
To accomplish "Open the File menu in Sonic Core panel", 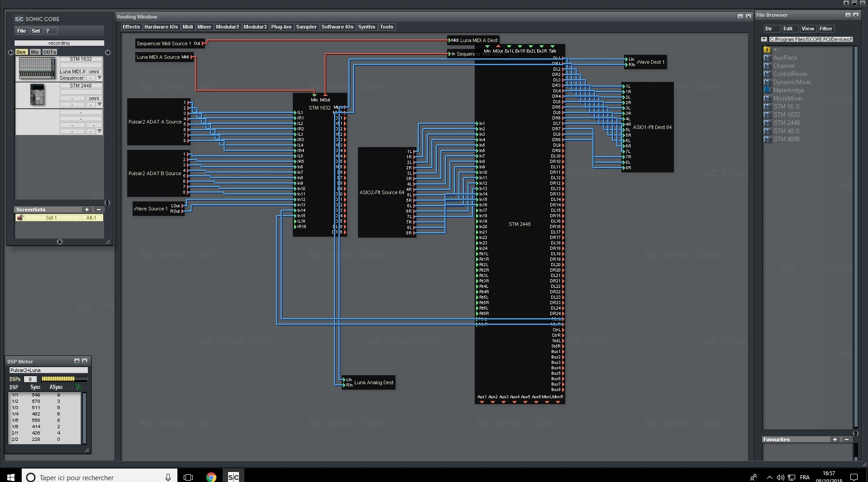I will [22, 31].
